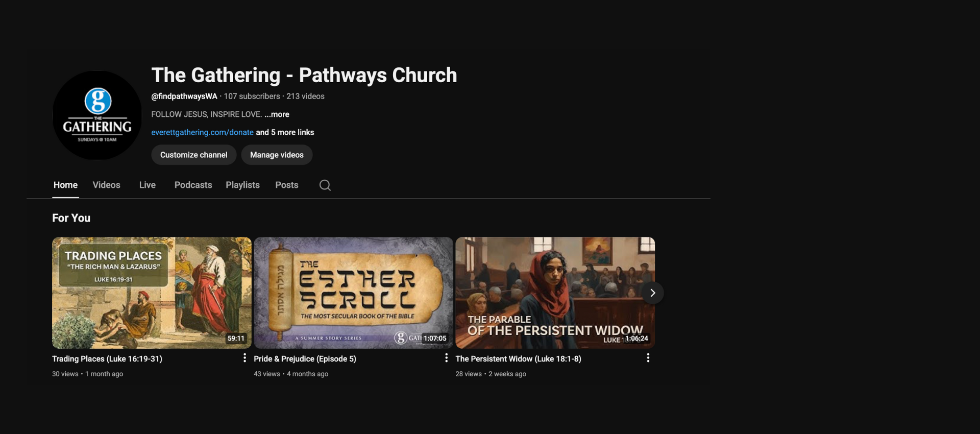This screenshot has height=434, width=980.
Task: Open the channel search magnifier icon
Action: [325, 185]
